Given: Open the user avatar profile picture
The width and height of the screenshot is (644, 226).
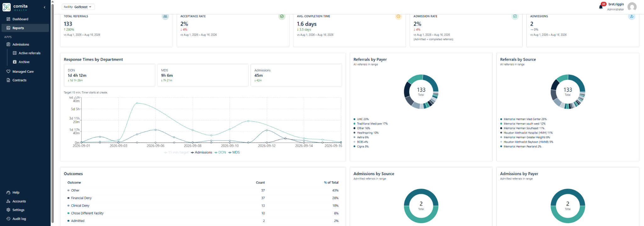Looking at the screenshot, I should [632, 7].
